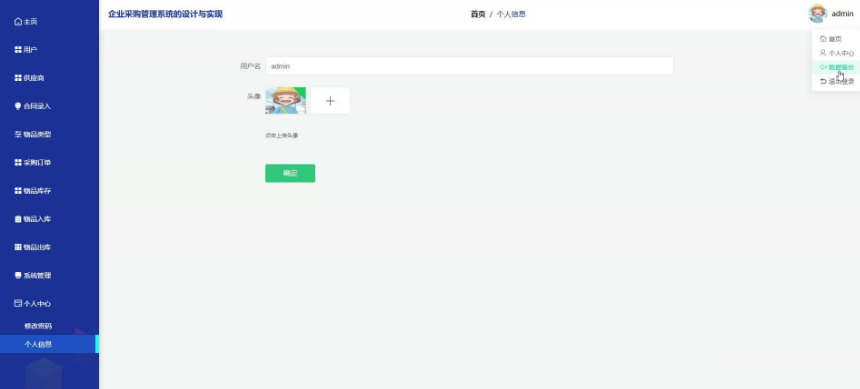Select 数据备份 in the admin dropdown menu
The image size is (860, 389).
pyautogui.click(x=836, y=67)
